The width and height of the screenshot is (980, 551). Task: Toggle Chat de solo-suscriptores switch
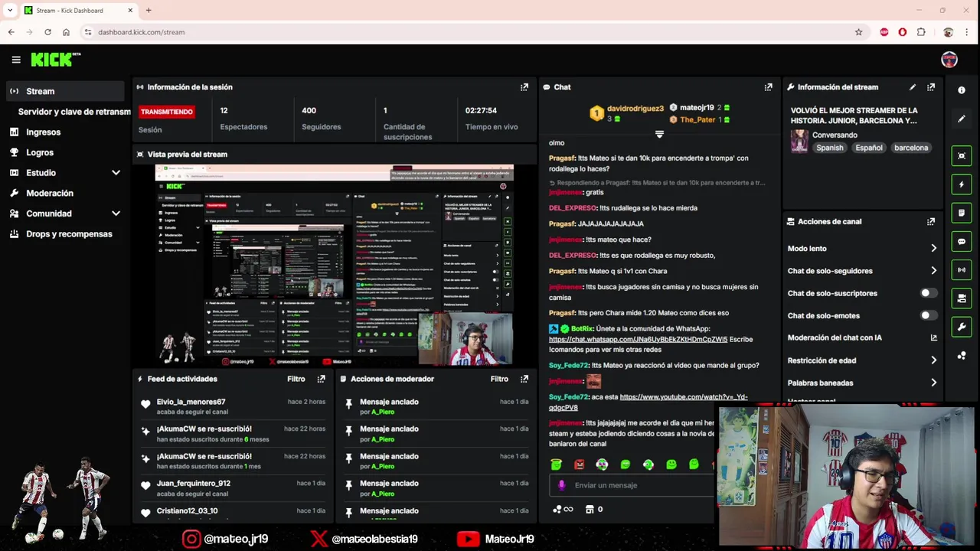tap(928, 293)
